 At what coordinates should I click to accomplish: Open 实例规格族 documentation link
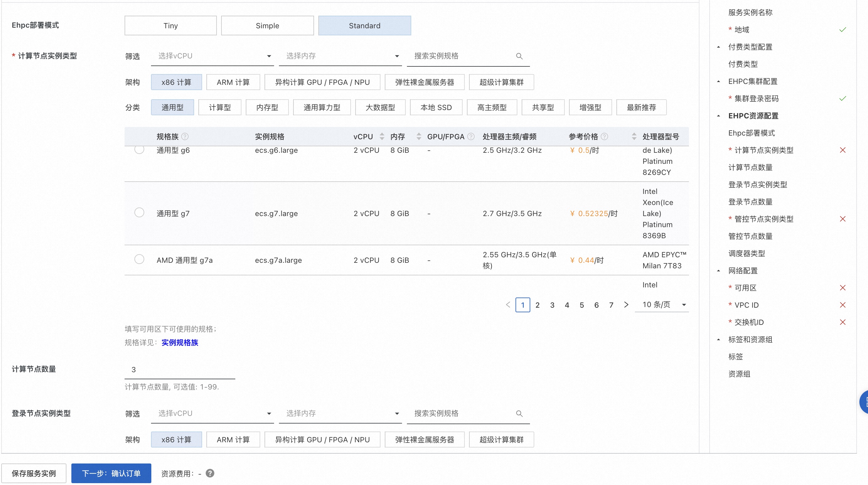tap(180, 342)
